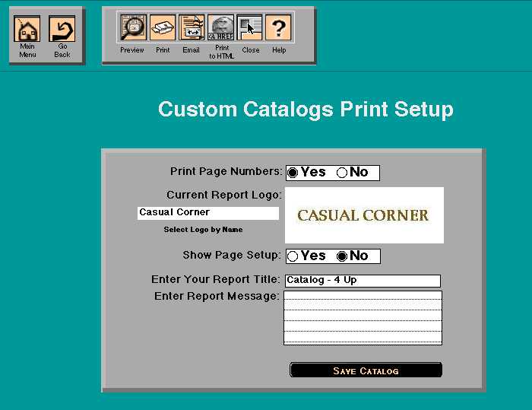Click the Custom Catalogs Print Setup heading
Viewport: 532px width, 410px height.
tap(306, 110)
